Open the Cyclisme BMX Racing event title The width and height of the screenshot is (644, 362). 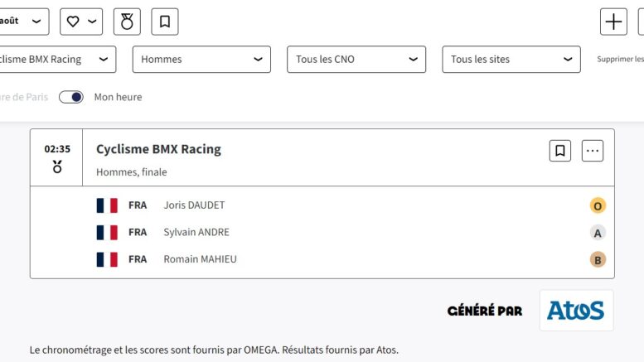click(x=158, y=149)
